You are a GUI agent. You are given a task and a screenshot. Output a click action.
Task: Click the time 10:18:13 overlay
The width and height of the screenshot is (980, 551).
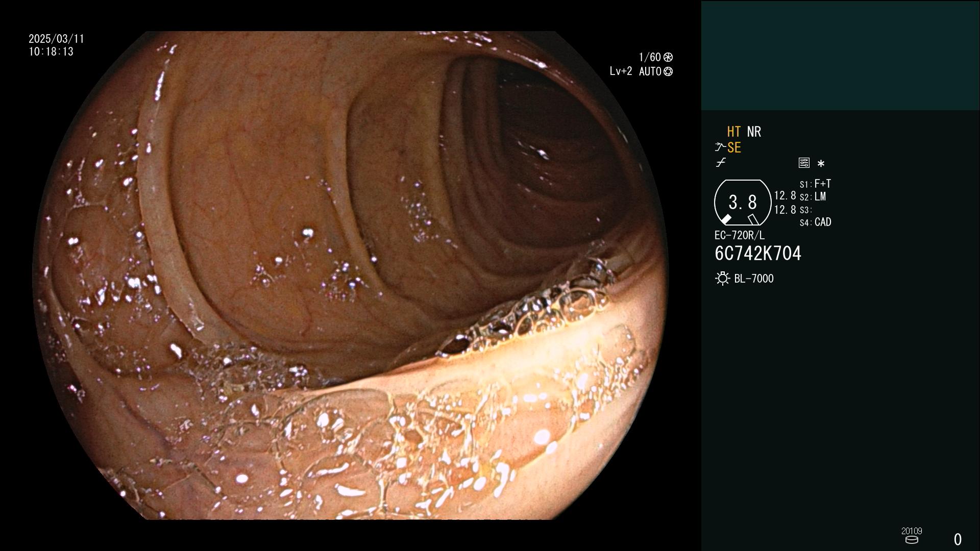51,52
